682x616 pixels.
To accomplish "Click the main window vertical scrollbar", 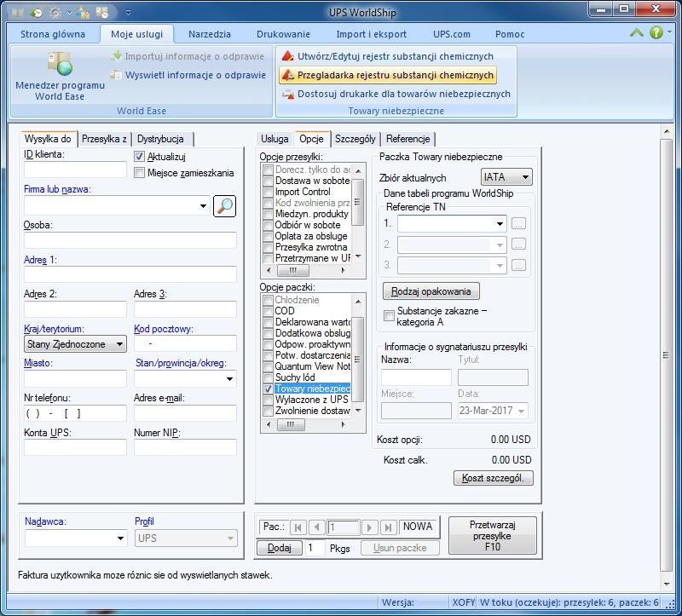I will (666, 354).
